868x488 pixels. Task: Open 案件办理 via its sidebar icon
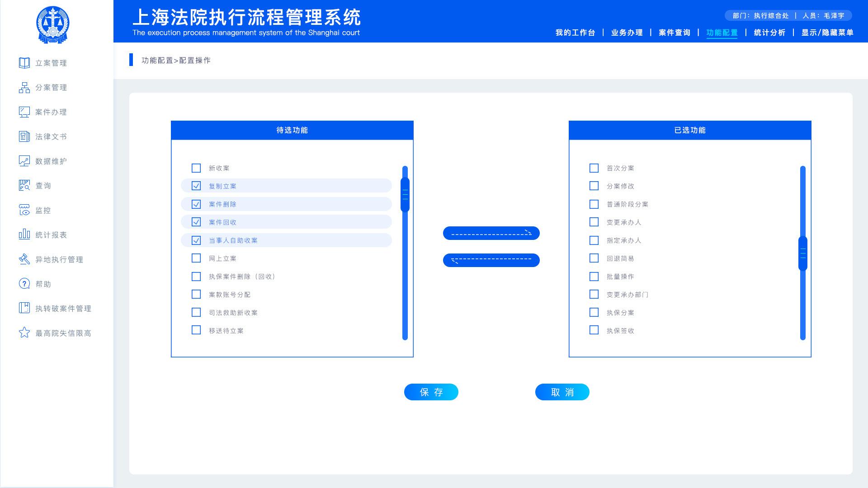[24, 112]
